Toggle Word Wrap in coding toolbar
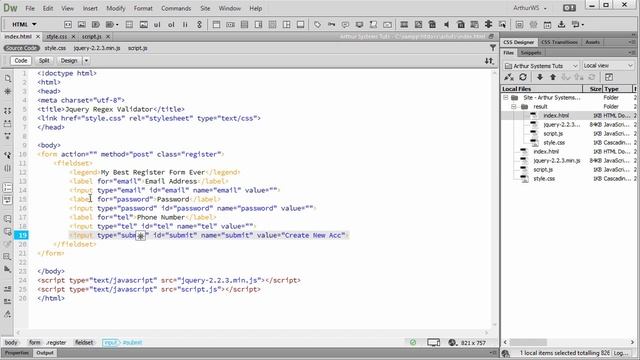Viewport: 640px width, 360px height. (x=7, y=200)
